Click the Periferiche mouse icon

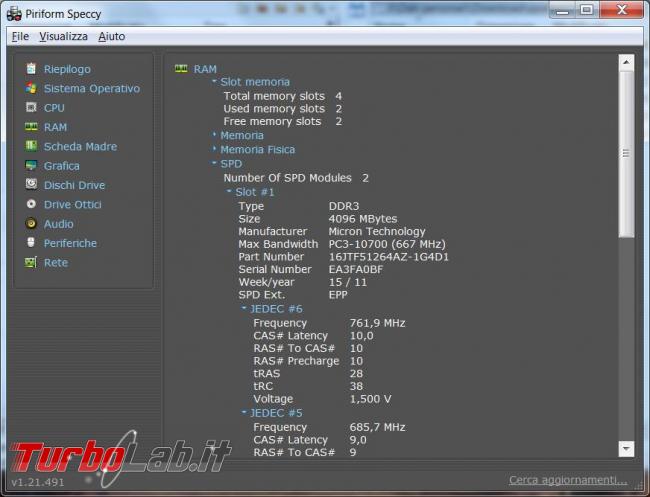[x=31, y=242]
